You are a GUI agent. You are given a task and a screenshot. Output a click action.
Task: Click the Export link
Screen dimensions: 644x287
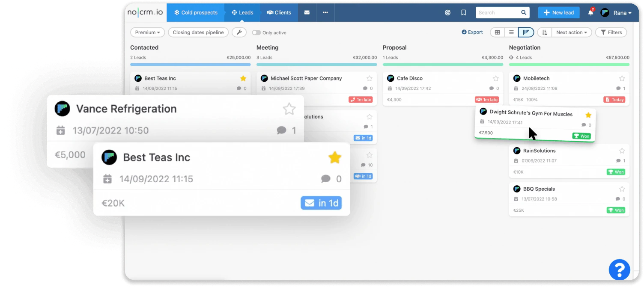(x=472, y=32)
